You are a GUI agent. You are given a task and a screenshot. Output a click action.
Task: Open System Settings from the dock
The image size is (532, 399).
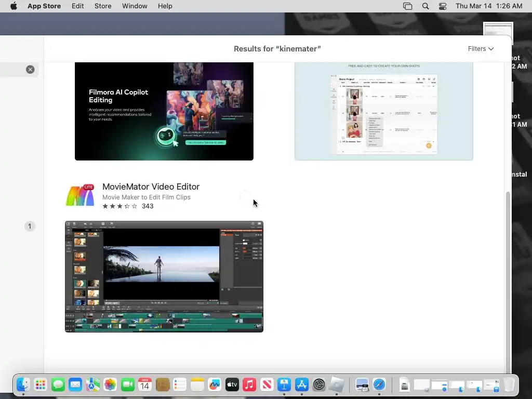(319, 385)
